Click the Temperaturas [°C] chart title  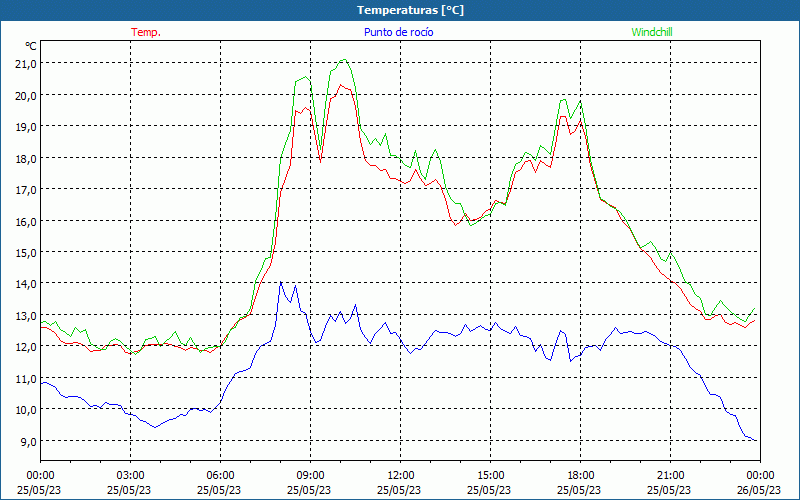410,10
